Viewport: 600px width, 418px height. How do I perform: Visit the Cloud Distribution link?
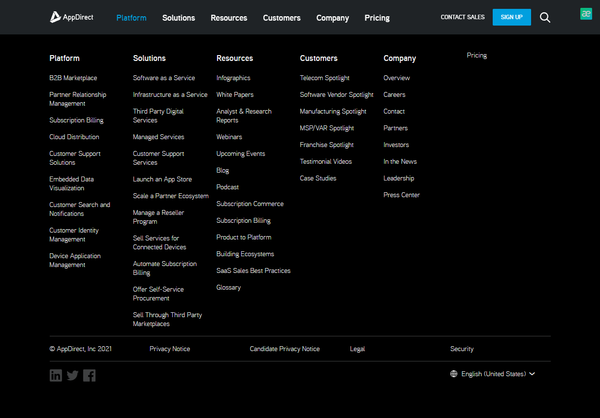[74, 137]
